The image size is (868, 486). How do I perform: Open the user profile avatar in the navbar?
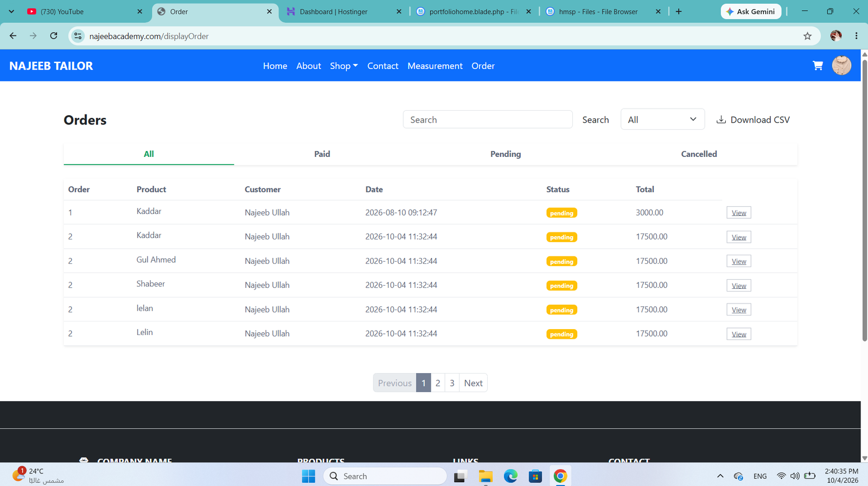(x=841, y=66)
